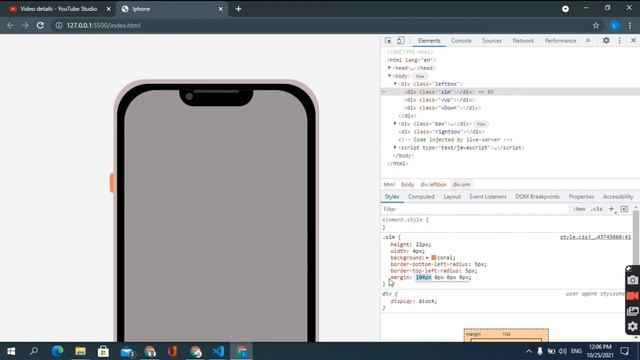Expand the div class box node
The width and height of the screenshot is (640, 360).
pos(395,123)
